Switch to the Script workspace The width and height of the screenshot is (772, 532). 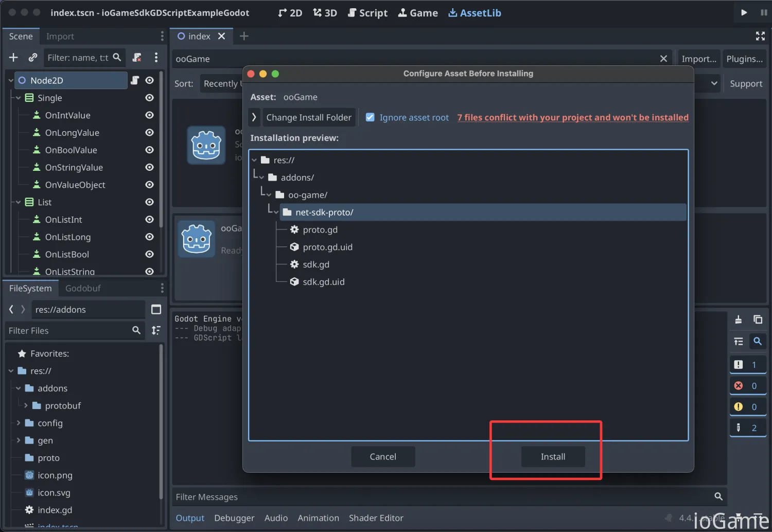coord(367,13)
